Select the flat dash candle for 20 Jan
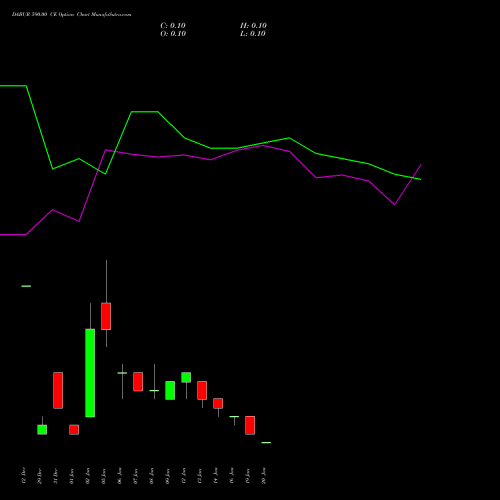500x500 pixels. click(x=266, y=442)
